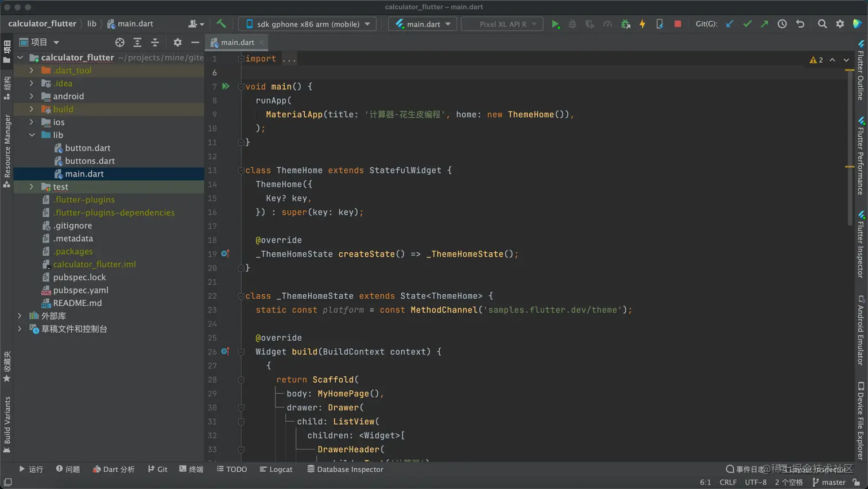Viewport: 868px width, 489px height.
Task: Open the main.dart run configuration dropdown
Action: pyautogui.click(x=423, y=24)
